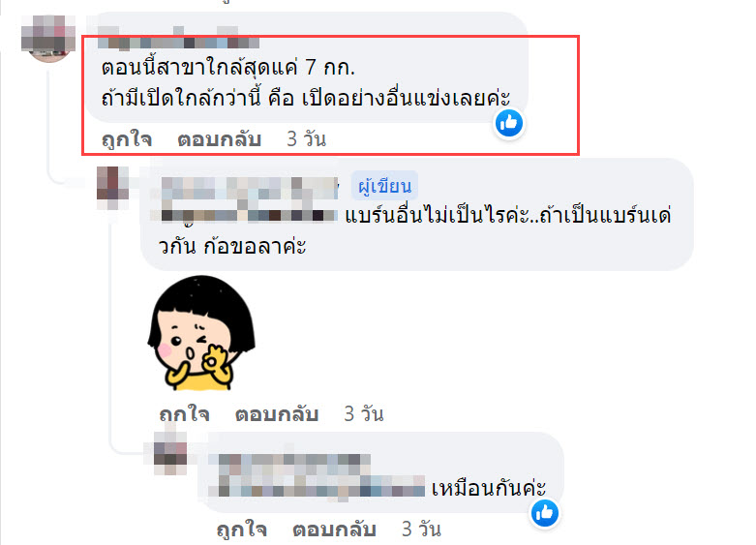Click ตอบกลับ under เหมือนกันค่ะ reply
This screenshot has width=756, height=545.
pyautogui.click(x=334, y=530)
